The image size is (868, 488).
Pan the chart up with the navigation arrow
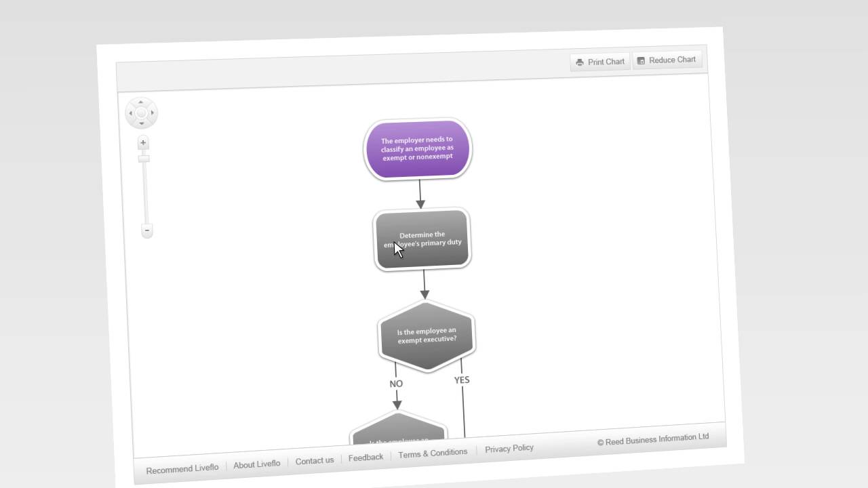pyautogui.click(x=141, y=102)
